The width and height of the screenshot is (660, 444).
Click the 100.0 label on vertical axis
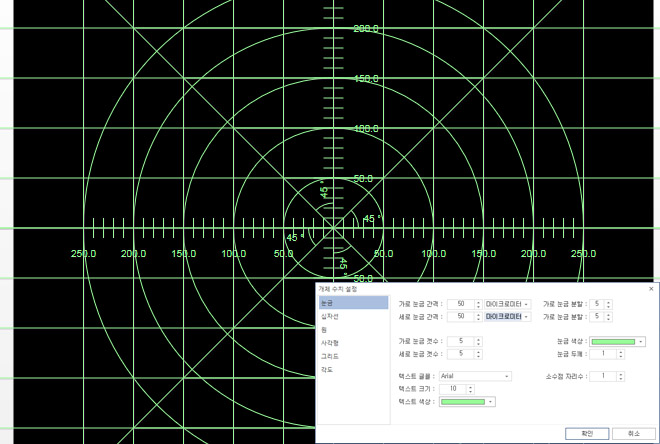366,129
